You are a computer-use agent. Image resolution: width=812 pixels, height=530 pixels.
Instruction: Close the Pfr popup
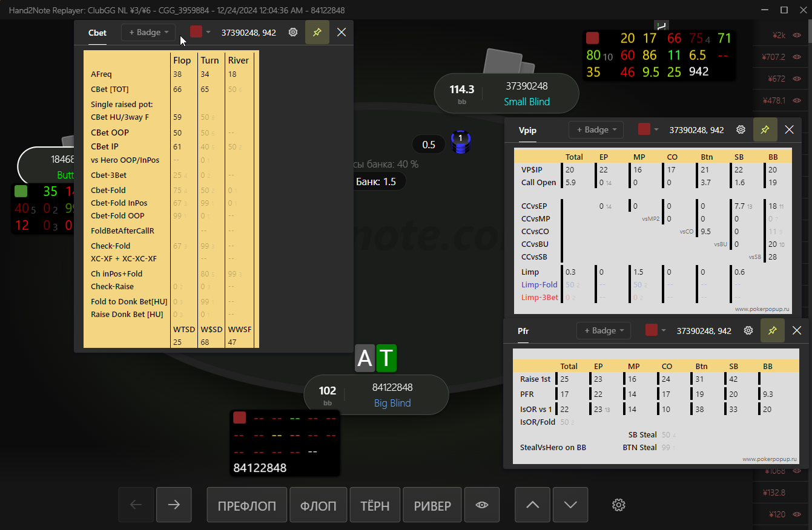click(x=797, y=330)
